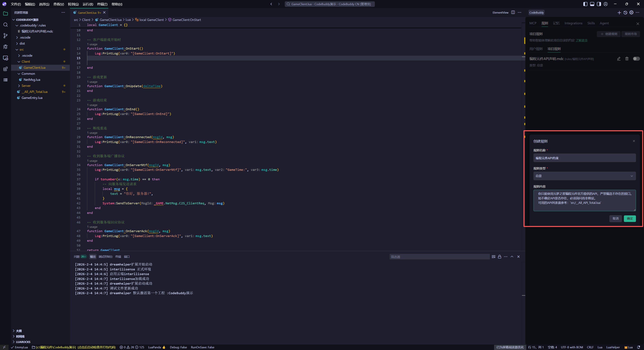Open CodeBuddy chat history clock icon

click(x=625, y=13)
